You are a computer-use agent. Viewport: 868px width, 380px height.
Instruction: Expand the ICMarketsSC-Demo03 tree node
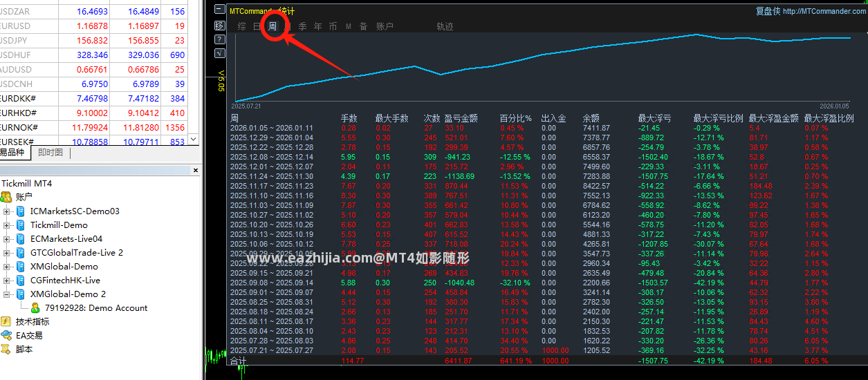coord(7,211)
